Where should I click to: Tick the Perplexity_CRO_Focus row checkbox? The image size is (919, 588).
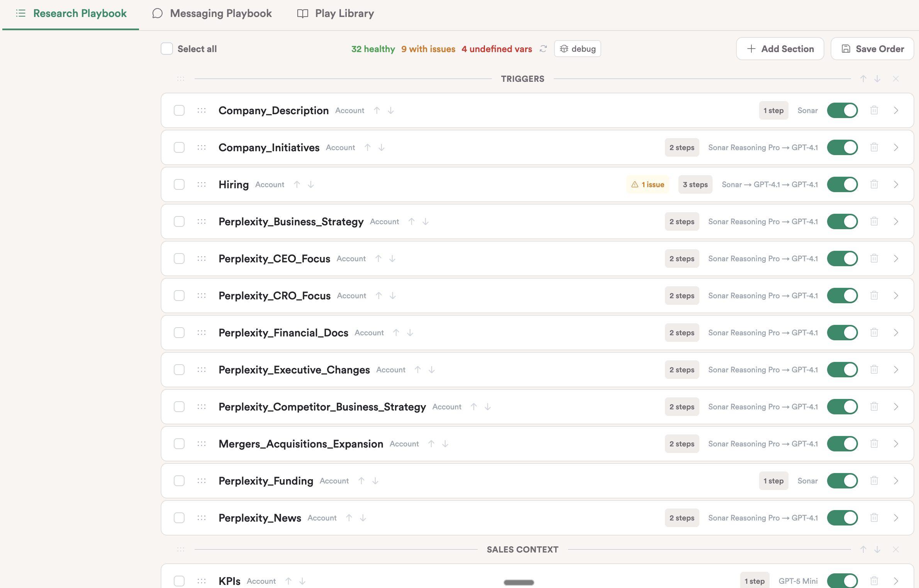tap(179, 296)
